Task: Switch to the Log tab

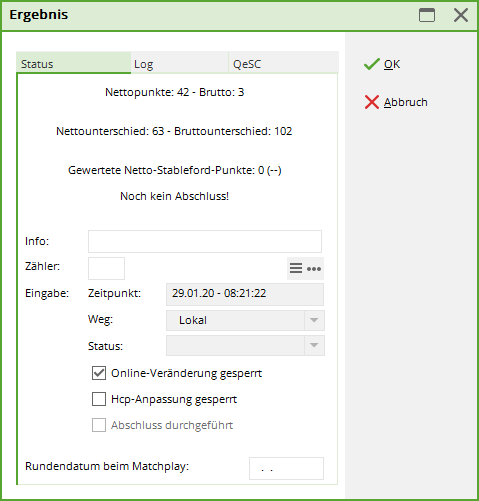Action: (x=179, y=63)
